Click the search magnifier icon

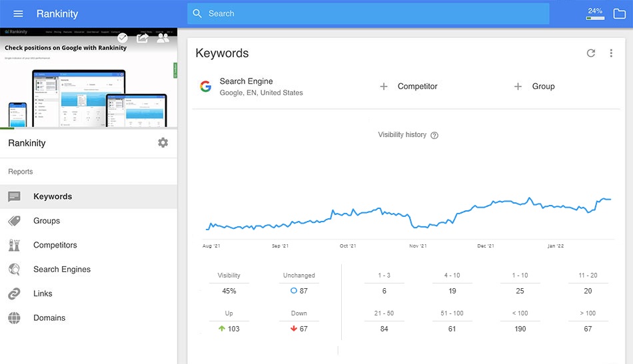pyautogui.click(x=197, y=14)
